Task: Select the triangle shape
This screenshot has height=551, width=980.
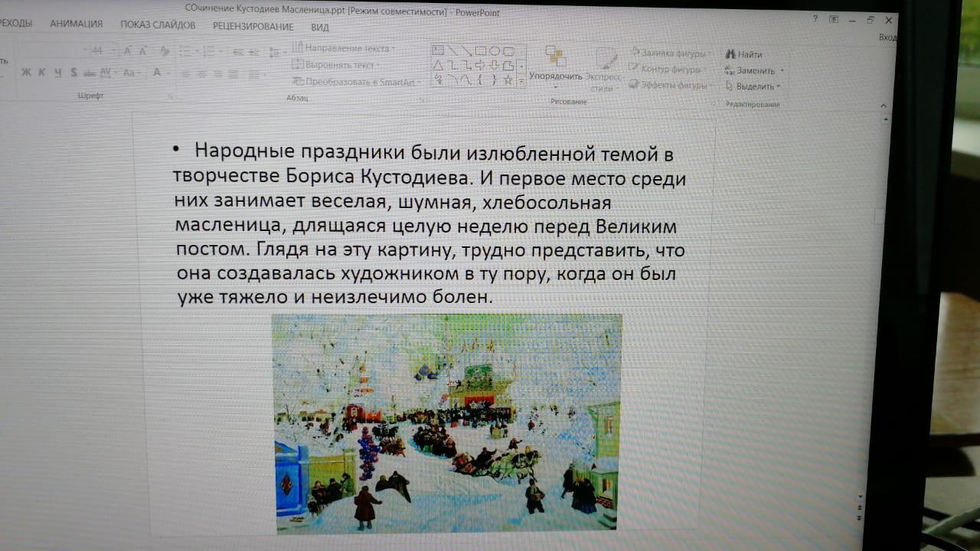Action: [x=439, y=65]
